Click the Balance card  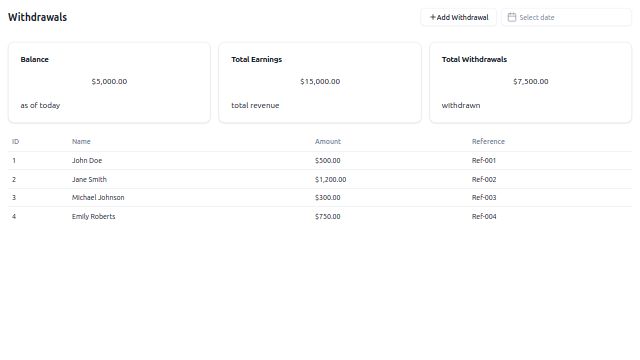click(109, 82)
